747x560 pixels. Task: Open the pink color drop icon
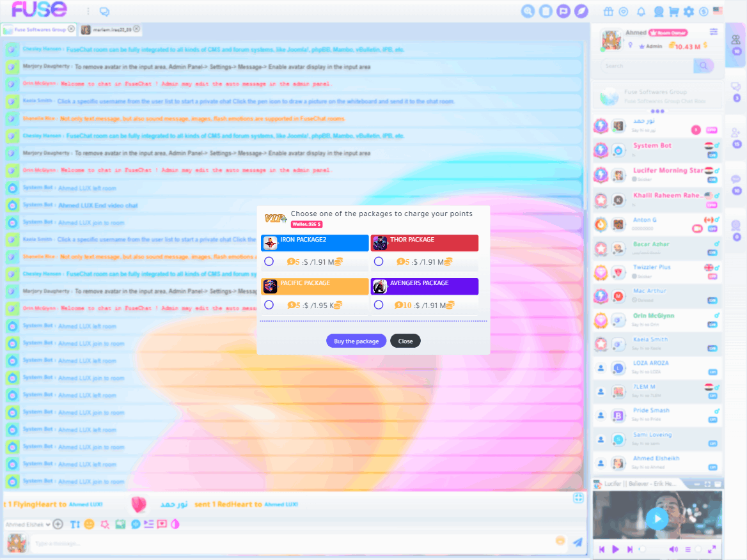pos(175,524)
